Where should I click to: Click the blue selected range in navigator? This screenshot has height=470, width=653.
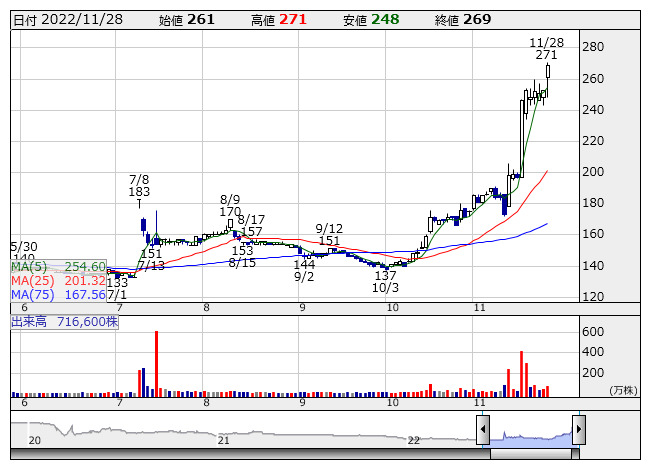530,436
